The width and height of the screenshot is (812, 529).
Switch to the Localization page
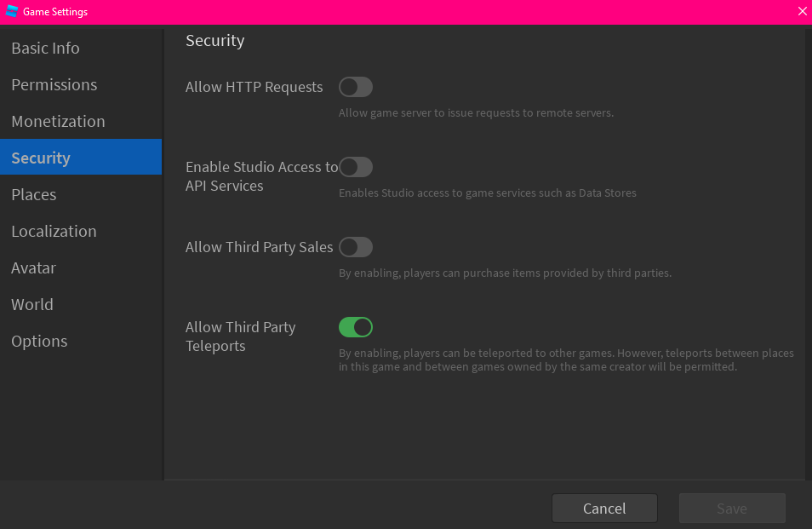coord(81,231)
